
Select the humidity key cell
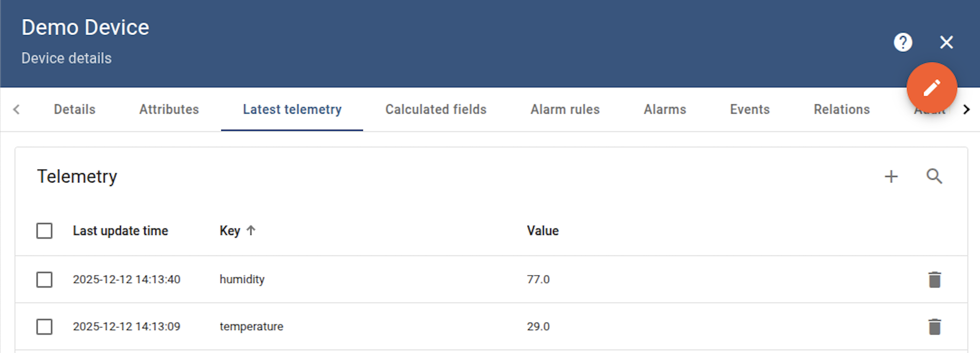pyautogui.click(x=242, y=279)
